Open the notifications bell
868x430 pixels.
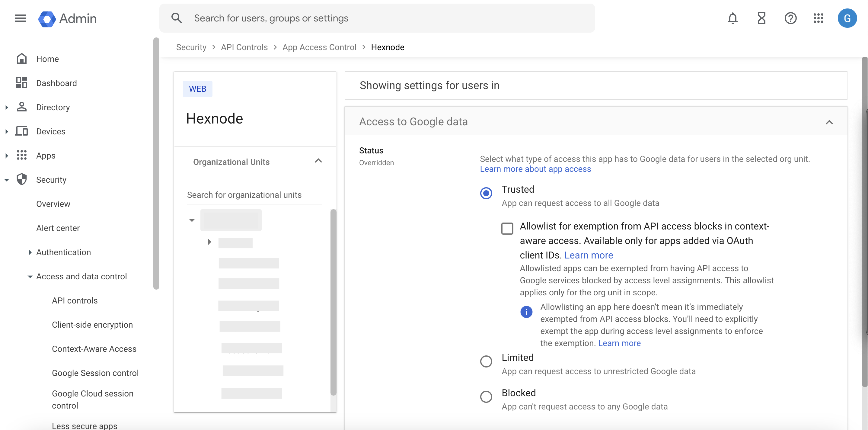pos(732,18)
